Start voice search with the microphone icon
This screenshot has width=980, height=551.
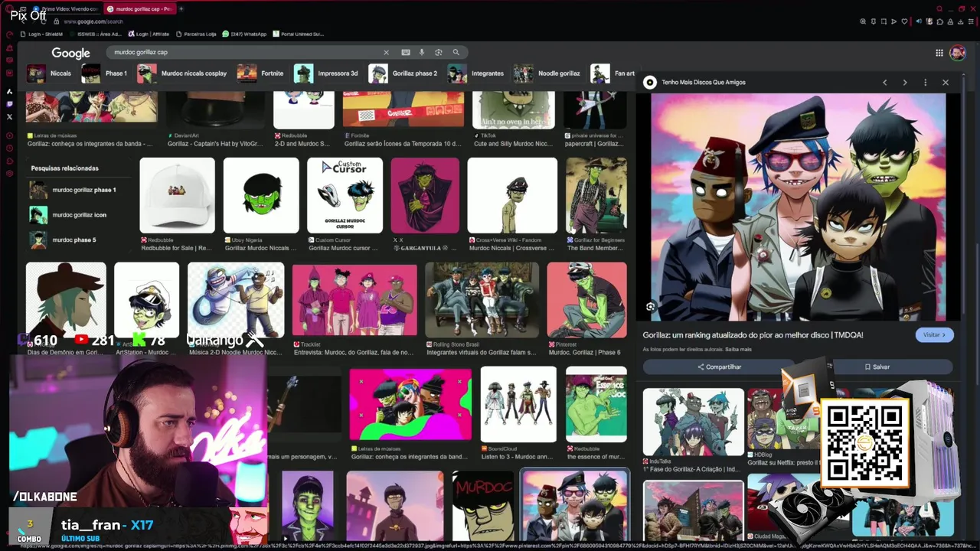(422, 53)
